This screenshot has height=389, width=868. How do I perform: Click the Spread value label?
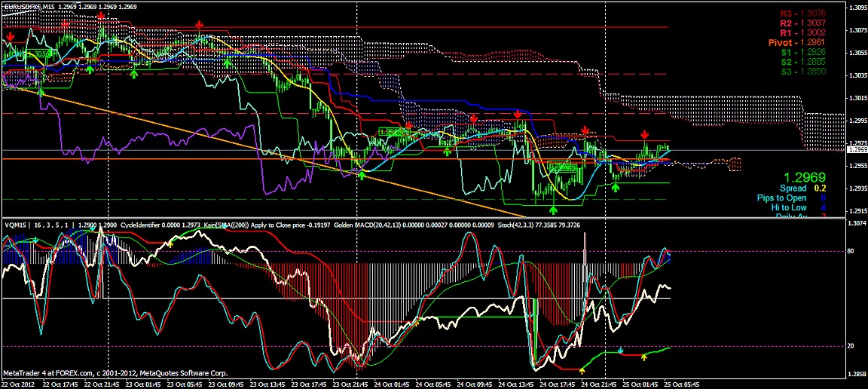pos(793,188)
